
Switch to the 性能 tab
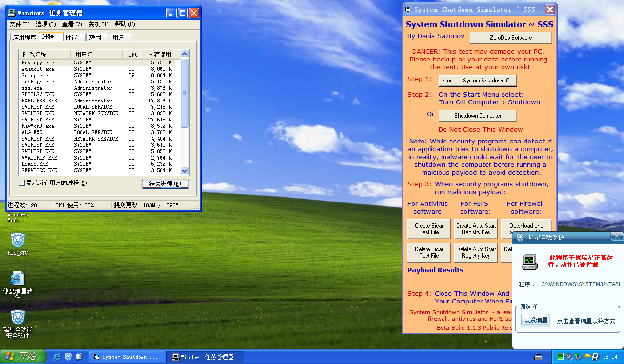click(x=71, y=37)
